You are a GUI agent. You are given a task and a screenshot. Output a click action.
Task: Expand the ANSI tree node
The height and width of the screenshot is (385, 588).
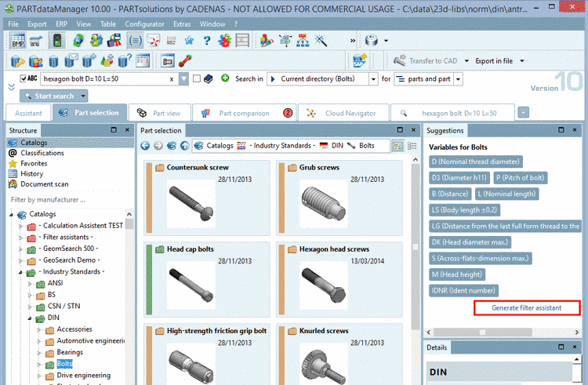click(30, 284)
